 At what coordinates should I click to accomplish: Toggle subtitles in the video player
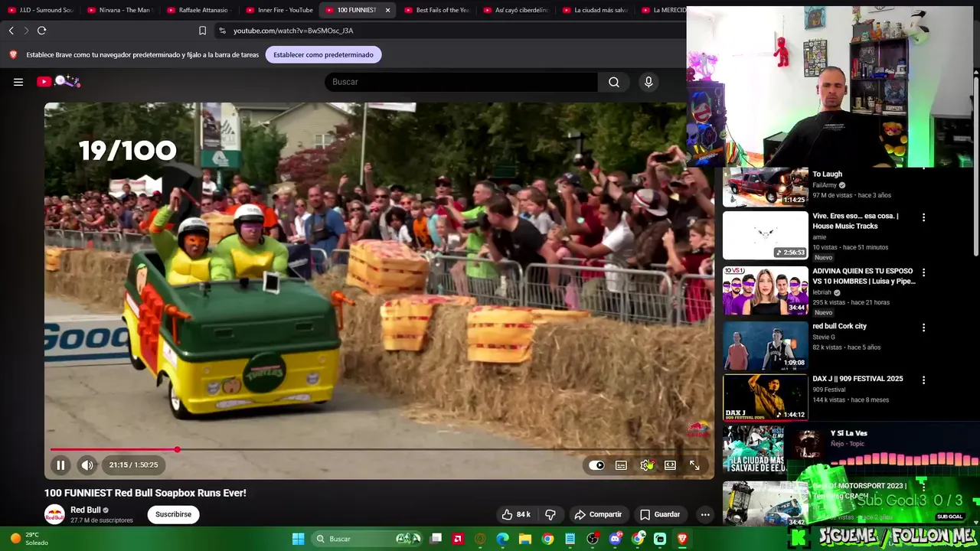coord(621,465)
